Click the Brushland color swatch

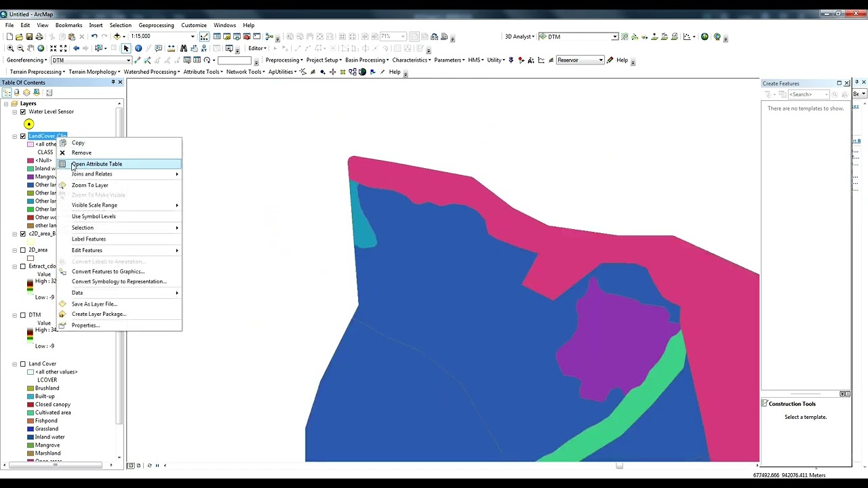(x=31, y=388)
